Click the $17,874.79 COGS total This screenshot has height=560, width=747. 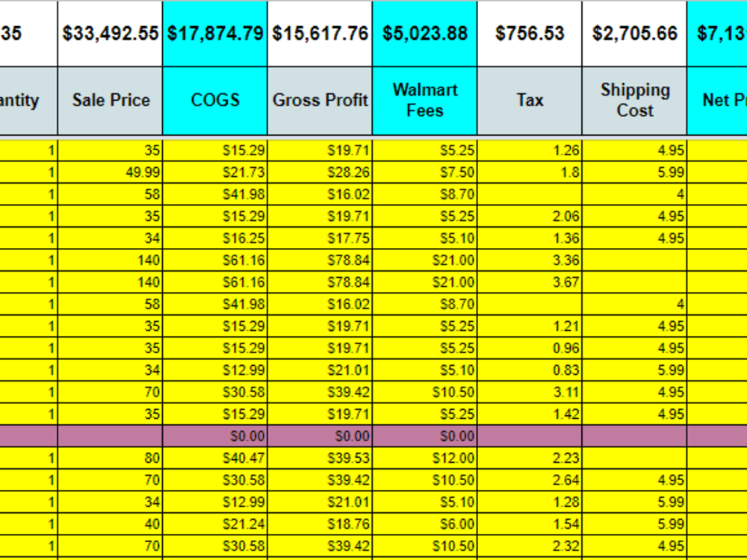click(x=215, y=34)
